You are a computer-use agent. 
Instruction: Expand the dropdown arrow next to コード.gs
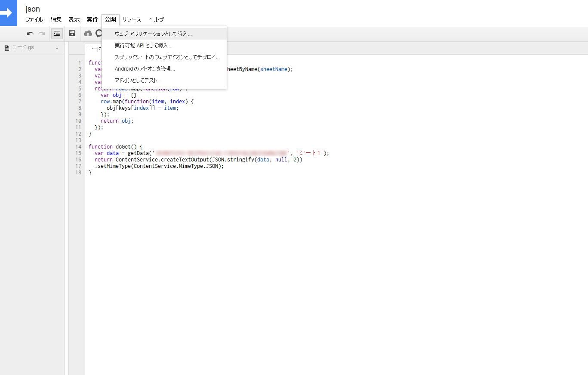pos(57,47)
